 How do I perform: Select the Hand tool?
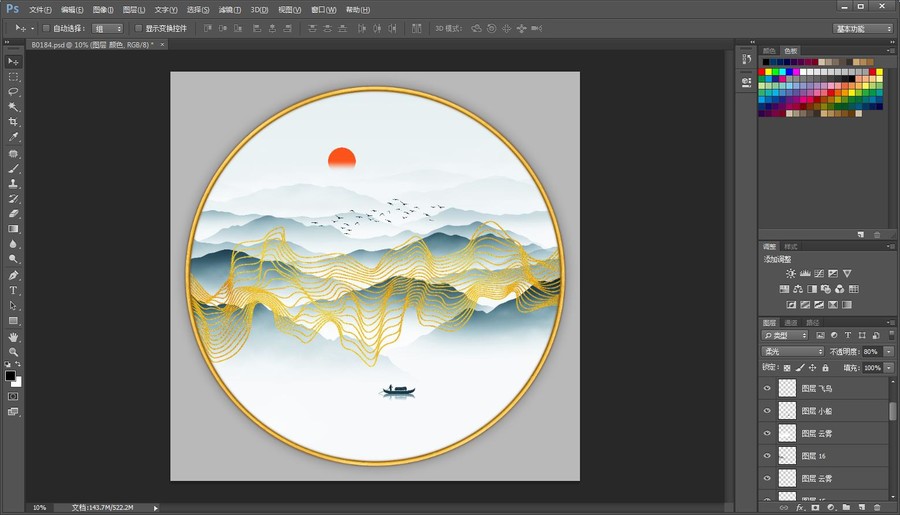click(x=13, y=337)
